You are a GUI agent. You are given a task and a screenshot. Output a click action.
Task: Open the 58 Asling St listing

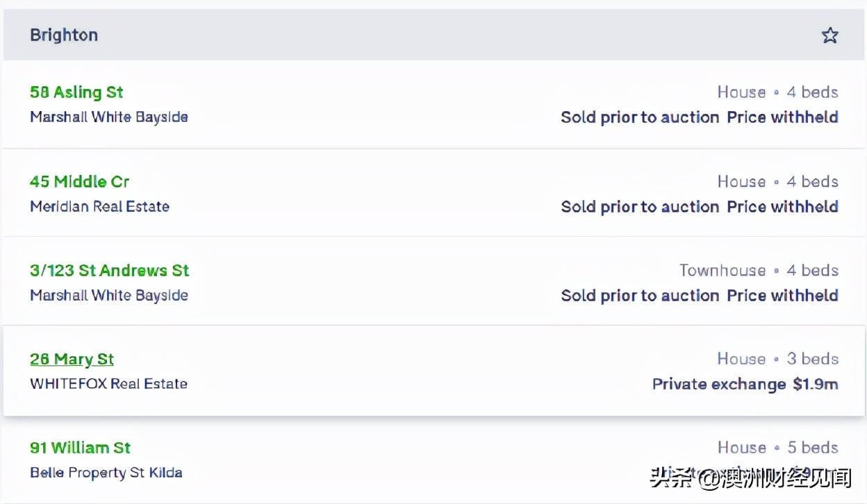pos(76,92)
